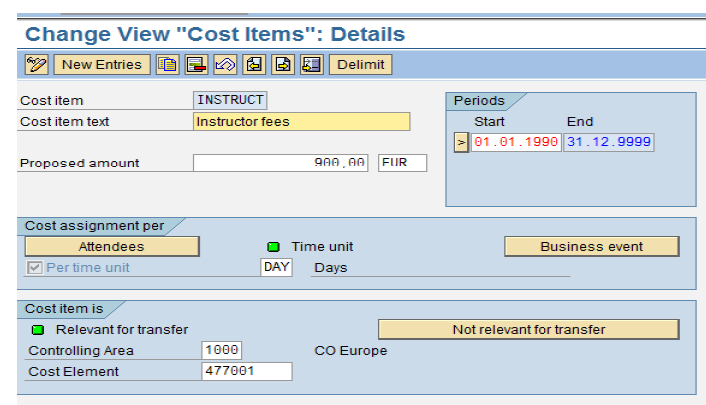Viewport: 706px width, 405px height.
Task: Click the other entry navigation icon
Action: pos(311,65)
